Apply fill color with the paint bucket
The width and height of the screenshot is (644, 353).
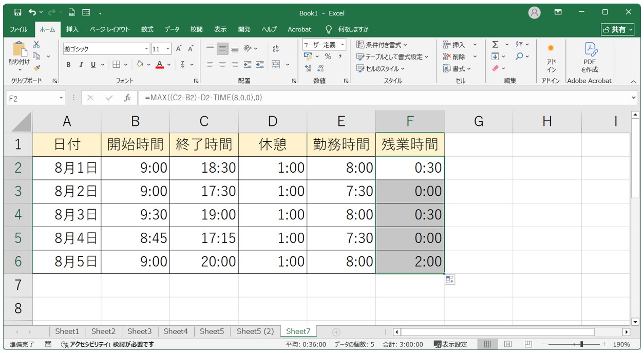pos(140,65)
